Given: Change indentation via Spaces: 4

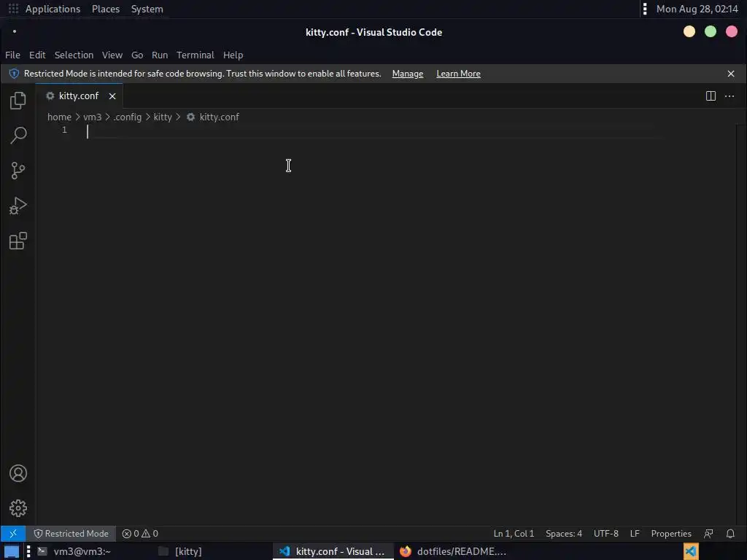Looking at the screenshot, I should [x=564, y=534].
